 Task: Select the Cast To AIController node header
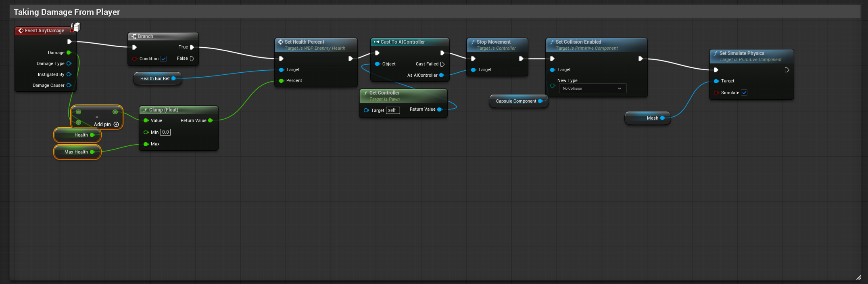point(410,42)
